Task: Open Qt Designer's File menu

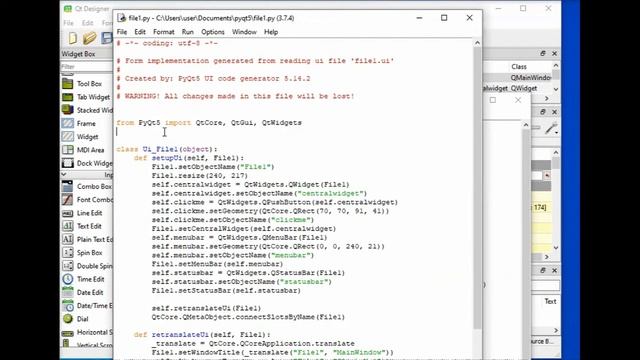Action: click(x=69, y=23)
